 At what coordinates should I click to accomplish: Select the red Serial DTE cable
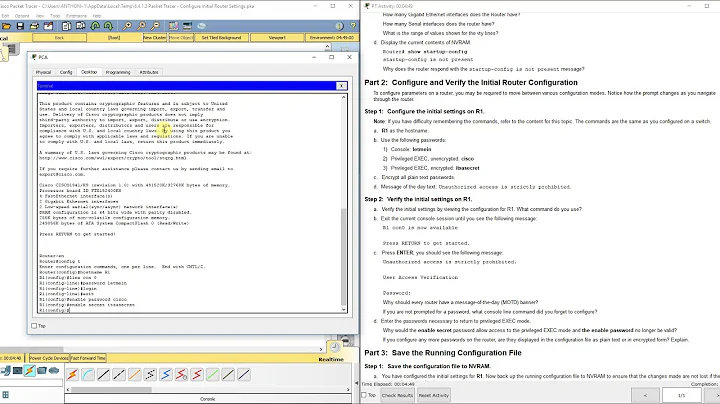point(197,375)
